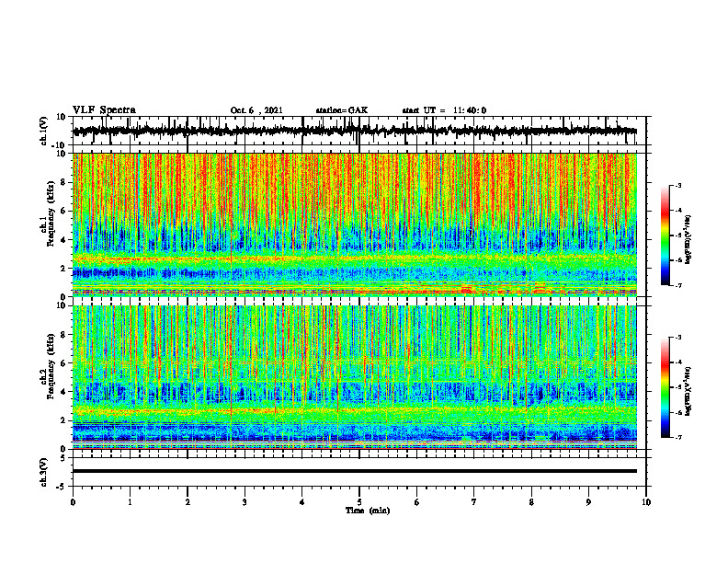Click the ch.2 spectrogram color scale bar
Viewport: 728px width, 563px height.
(x=665, y=387)
